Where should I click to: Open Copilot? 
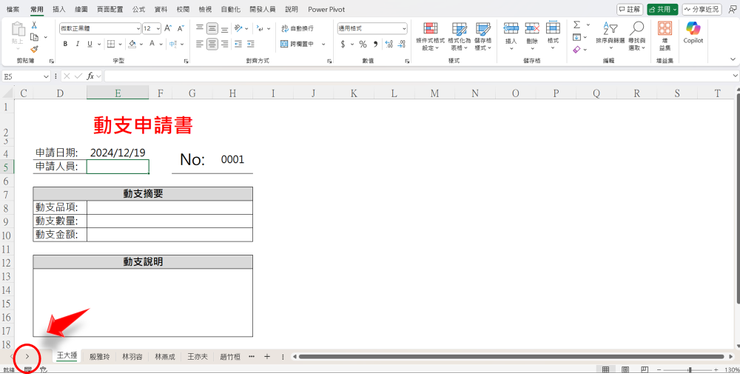point(693,33)
